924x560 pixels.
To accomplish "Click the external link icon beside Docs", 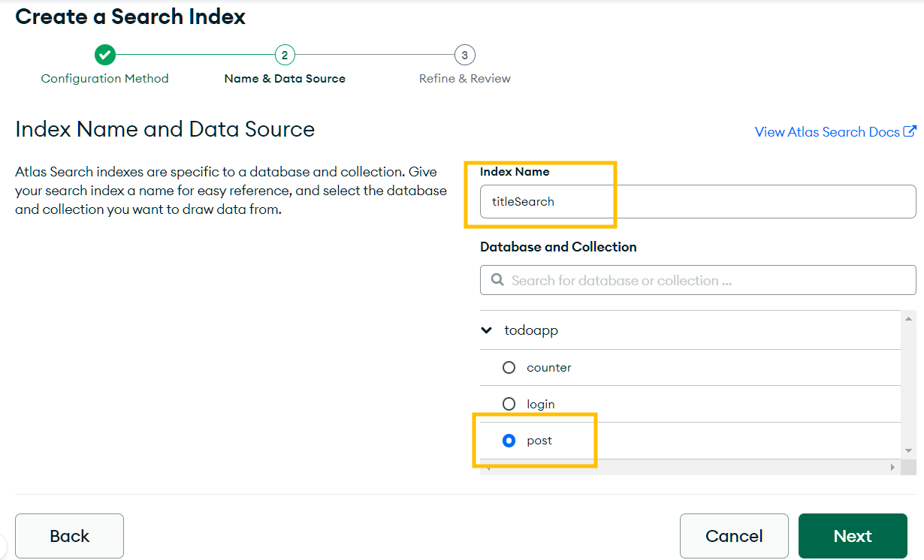I will [x=910, y=131].
